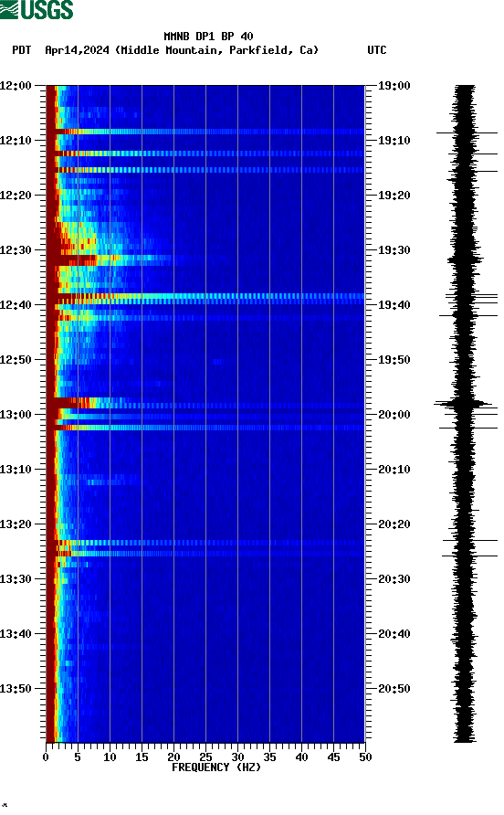Click the 20:50 UTC time label
Image resolution: width=504 pixels, height=815 pixels.
click(394, 689)
